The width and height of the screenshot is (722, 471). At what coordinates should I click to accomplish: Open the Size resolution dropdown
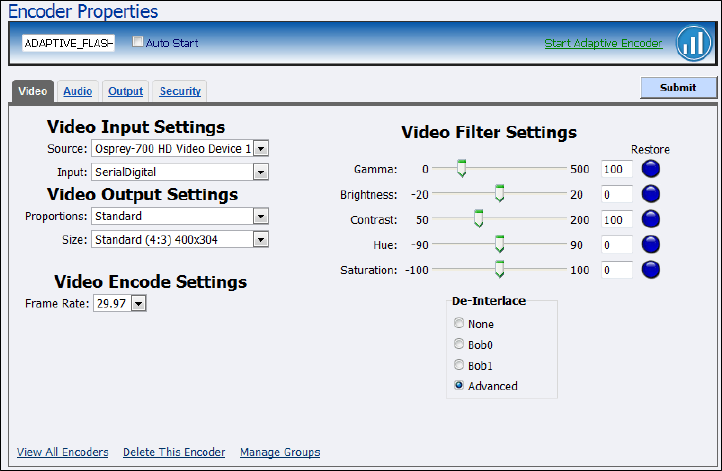point(261,240)
